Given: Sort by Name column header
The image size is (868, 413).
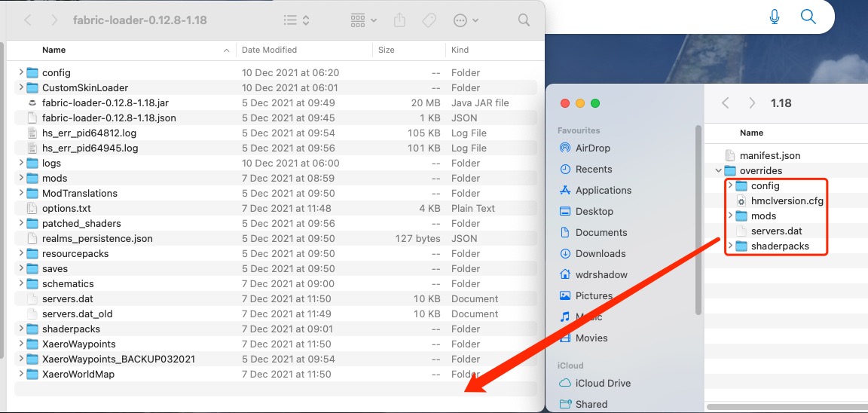Looking at the screenshot, I should [x=53, y=50].
